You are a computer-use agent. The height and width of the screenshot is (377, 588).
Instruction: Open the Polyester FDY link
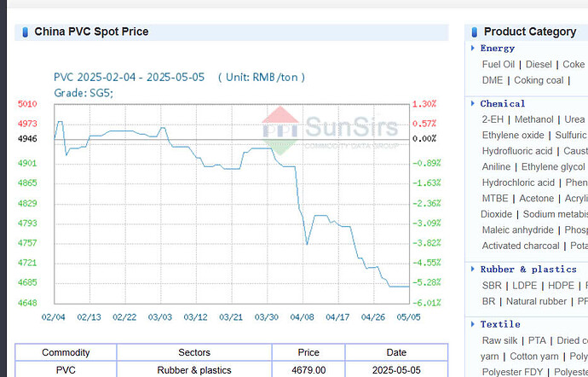click(512, 372)
